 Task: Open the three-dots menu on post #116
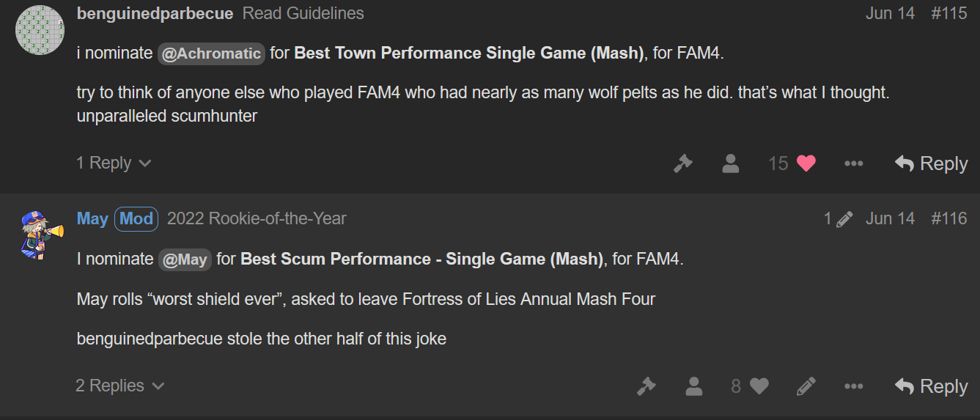853,386
